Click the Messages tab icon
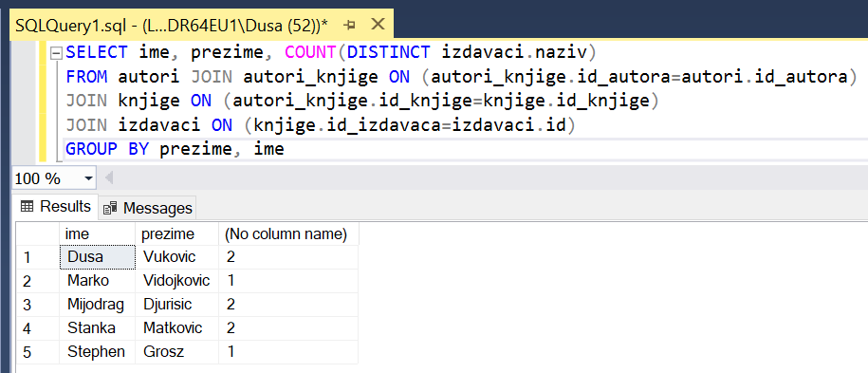 [110, 208]
